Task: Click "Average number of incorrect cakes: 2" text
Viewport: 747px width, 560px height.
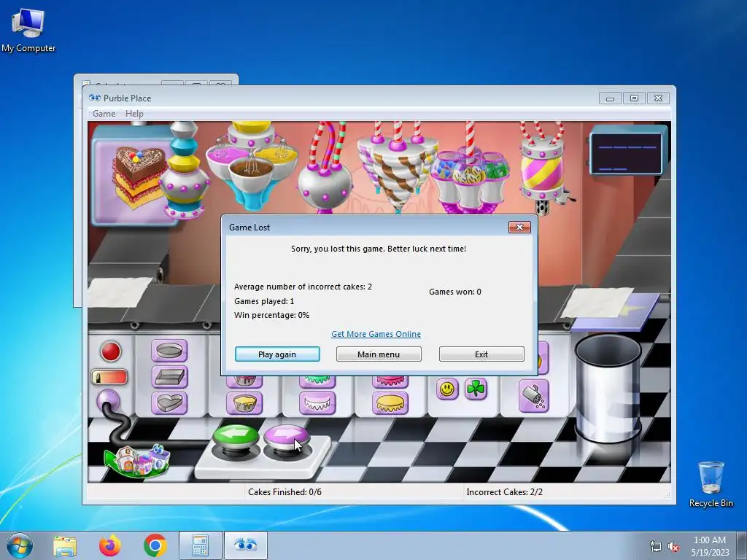Action: 303,287
